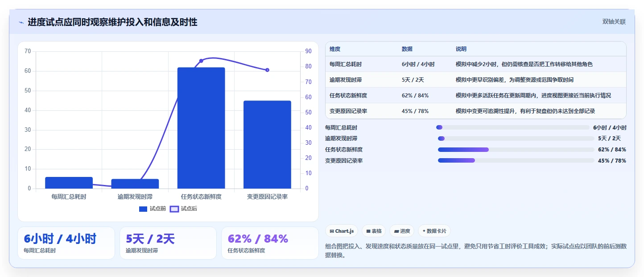
Task: Click the 维度 table column header
Action: point(335,49)
